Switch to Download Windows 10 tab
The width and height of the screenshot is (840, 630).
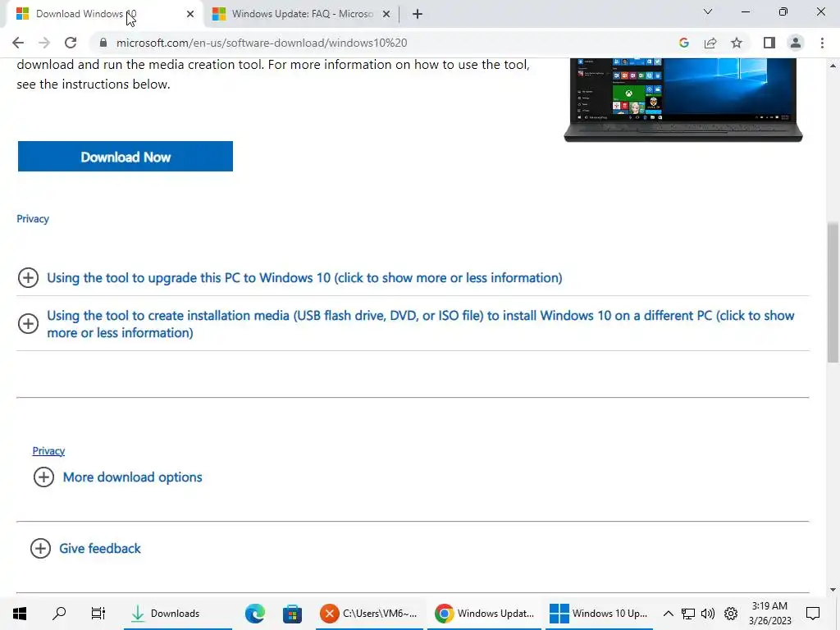[x=104, y=14]
